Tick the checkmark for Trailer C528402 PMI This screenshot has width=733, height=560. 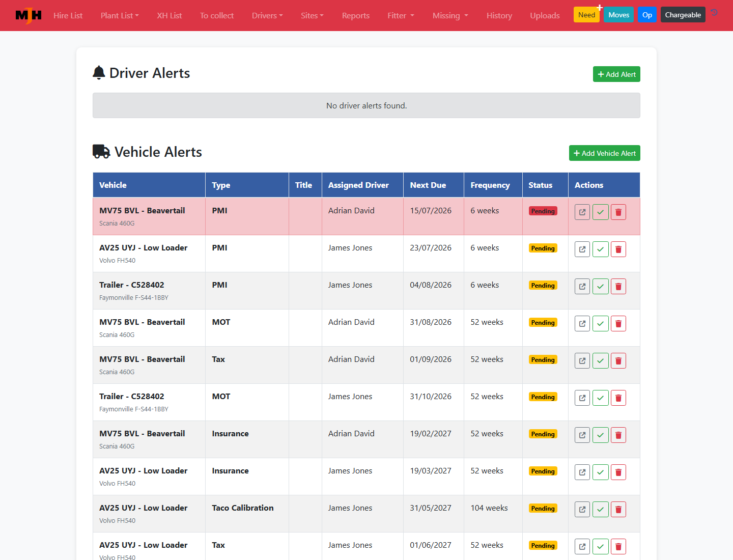coord(601,287)
